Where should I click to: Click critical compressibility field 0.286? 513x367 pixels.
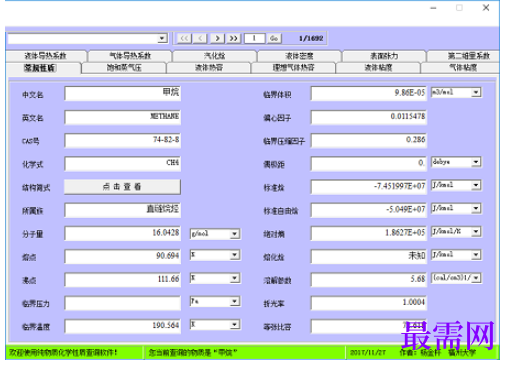pos(369,141)
